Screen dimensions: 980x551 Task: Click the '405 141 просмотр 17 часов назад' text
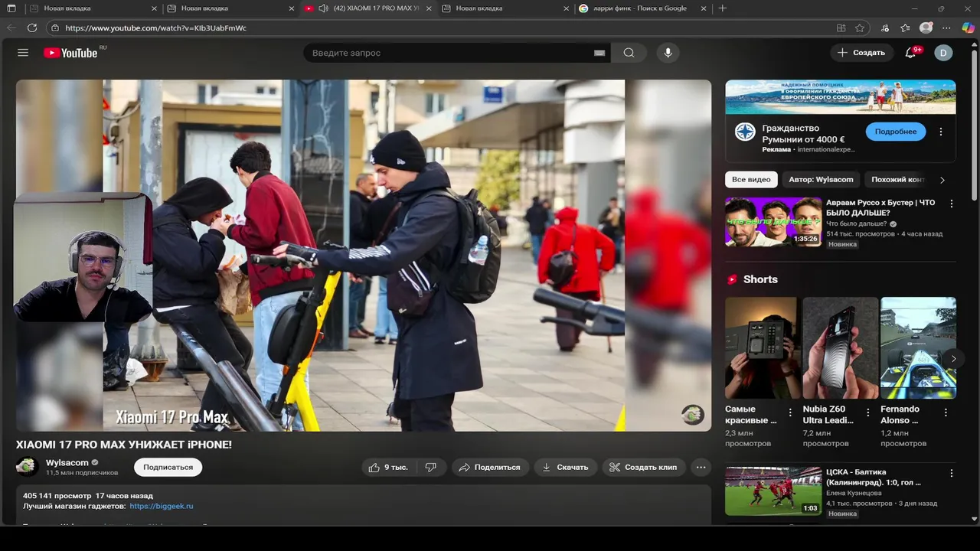[x=88, y=495]
